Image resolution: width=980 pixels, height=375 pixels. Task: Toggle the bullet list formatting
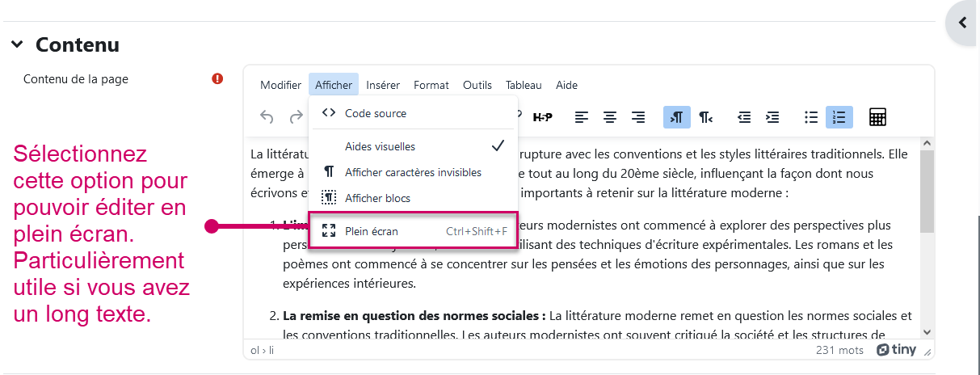[811, 117]
